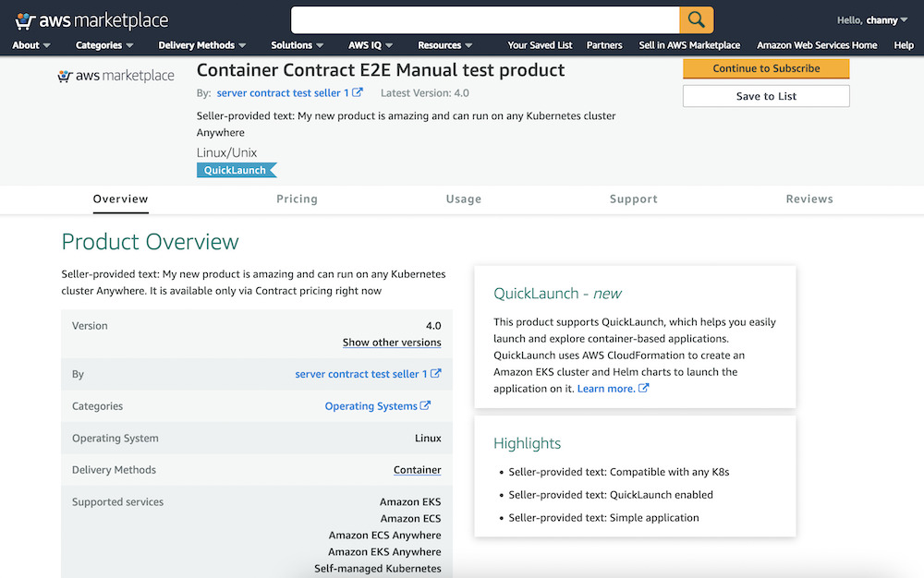This screenshot has height=578, width=924.
Task: Expand the Categories dropdown
Action: click(x=104, y=45)
